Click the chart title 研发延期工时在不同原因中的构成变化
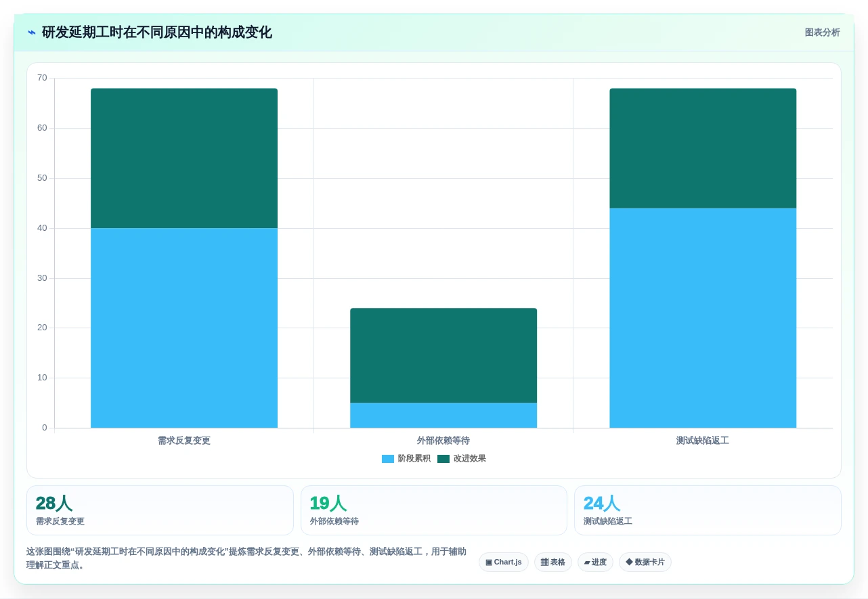This screenshot has height=599, width=868. coord(157,32)
